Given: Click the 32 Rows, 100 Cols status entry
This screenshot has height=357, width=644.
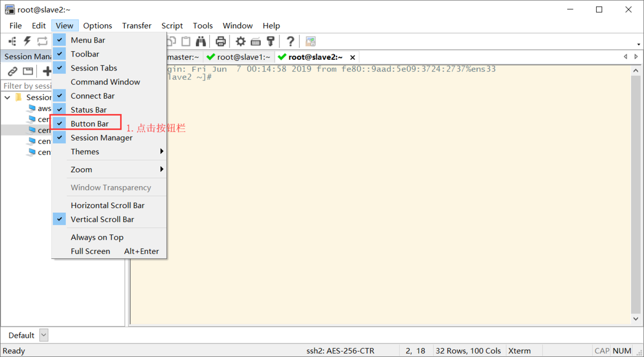Looking at the screenshot, I should point(468,351).
